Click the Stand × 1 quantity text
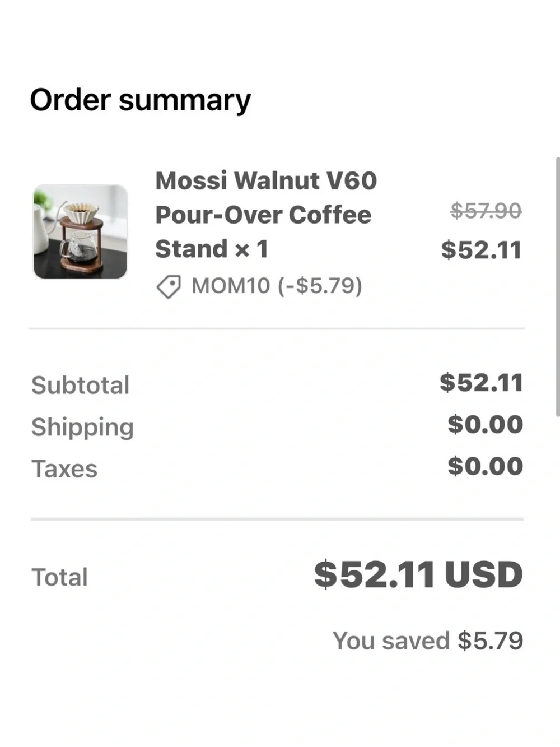This screenshot has width=560, height=747. point(212,249)
